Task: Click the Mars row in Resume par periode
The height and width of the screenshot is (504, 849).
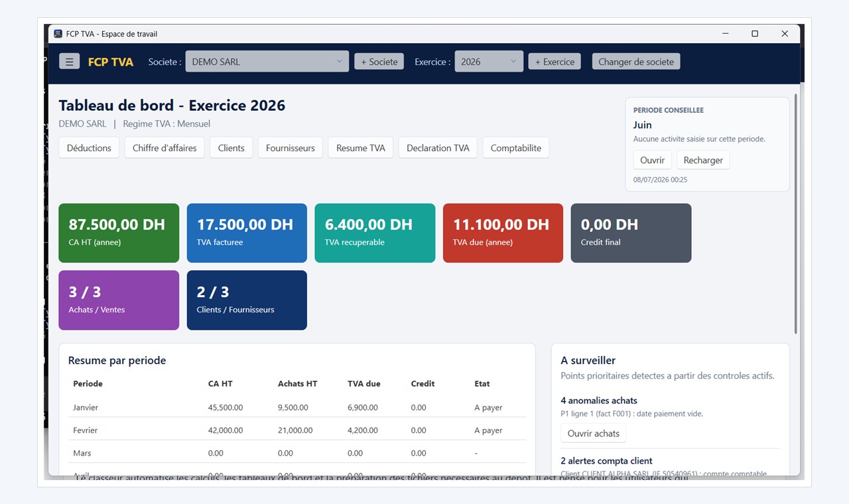Action: 297,453
